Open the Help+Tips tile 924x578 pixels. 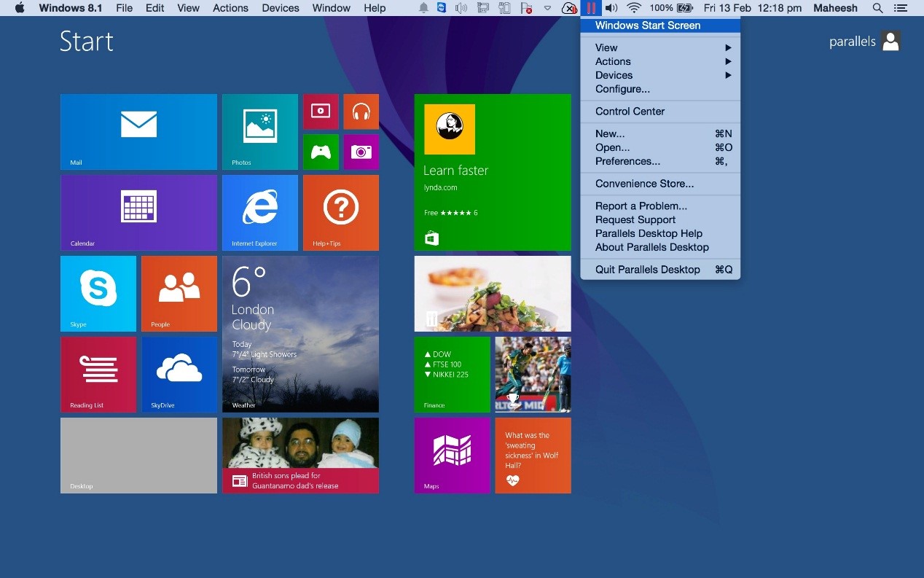(341, 213)
